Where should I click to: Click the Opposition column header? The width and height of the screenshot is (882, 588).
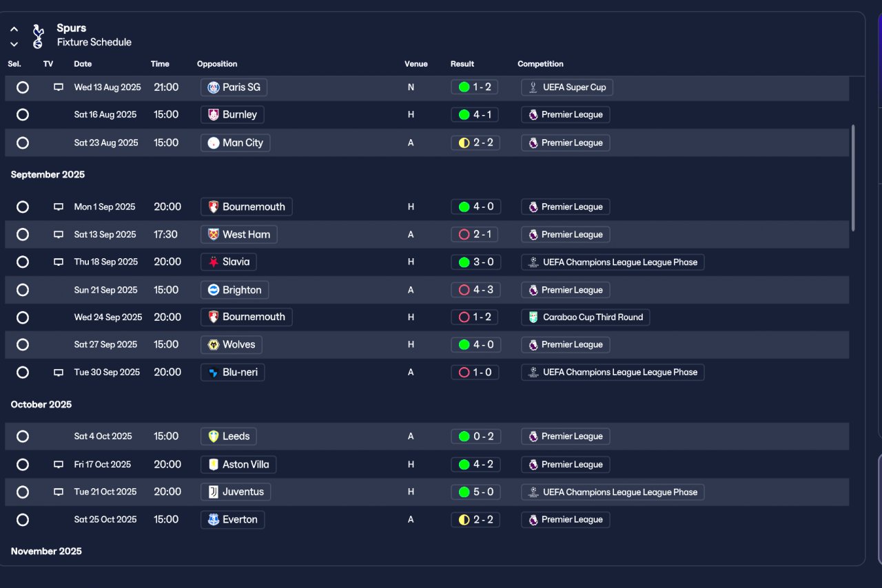tap(217, 64)
